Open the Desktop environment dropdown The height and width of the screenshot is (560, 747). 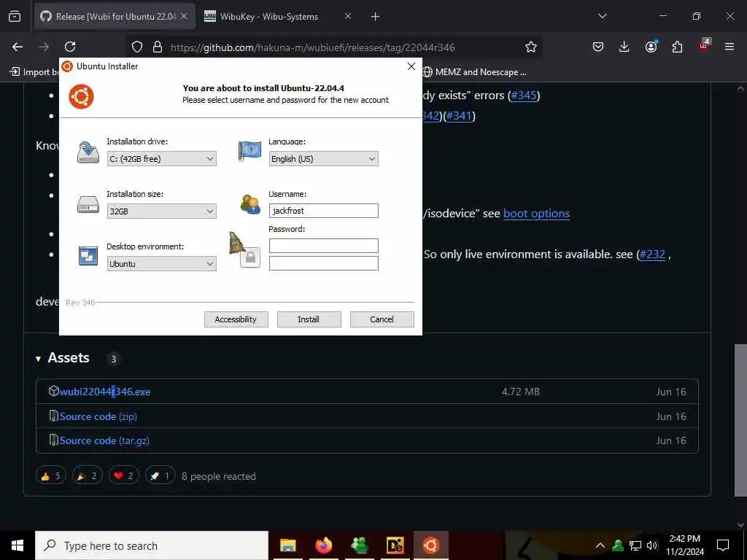(x=161, y=263)
